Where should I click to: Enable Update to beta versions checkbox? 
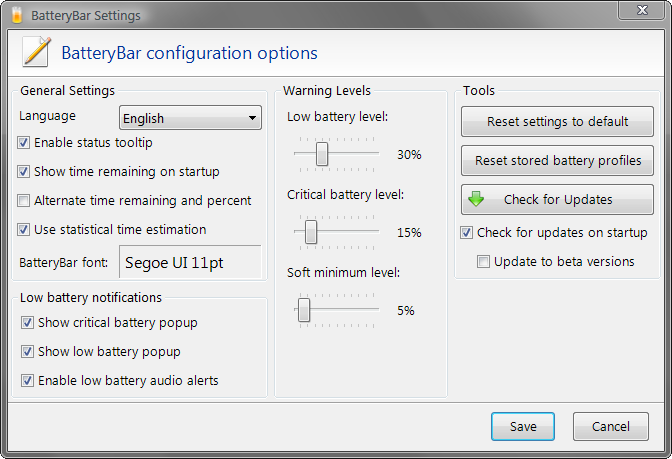pos(483,261)
